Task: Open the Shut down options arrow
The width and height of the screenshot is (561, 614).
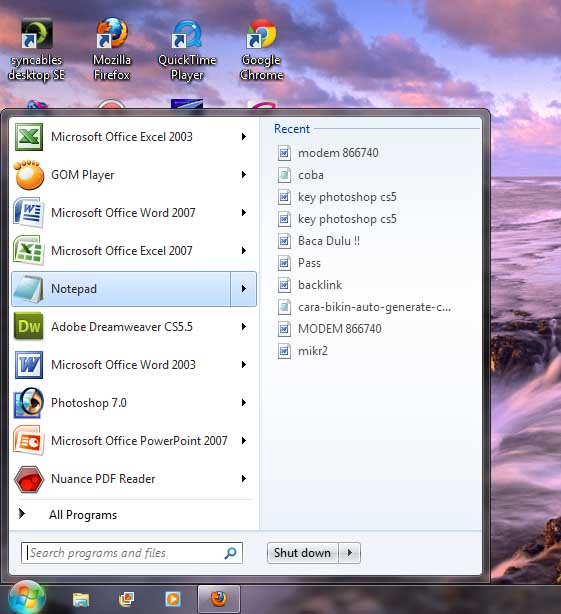Action: pyautogui.click(x=350, y=553)
